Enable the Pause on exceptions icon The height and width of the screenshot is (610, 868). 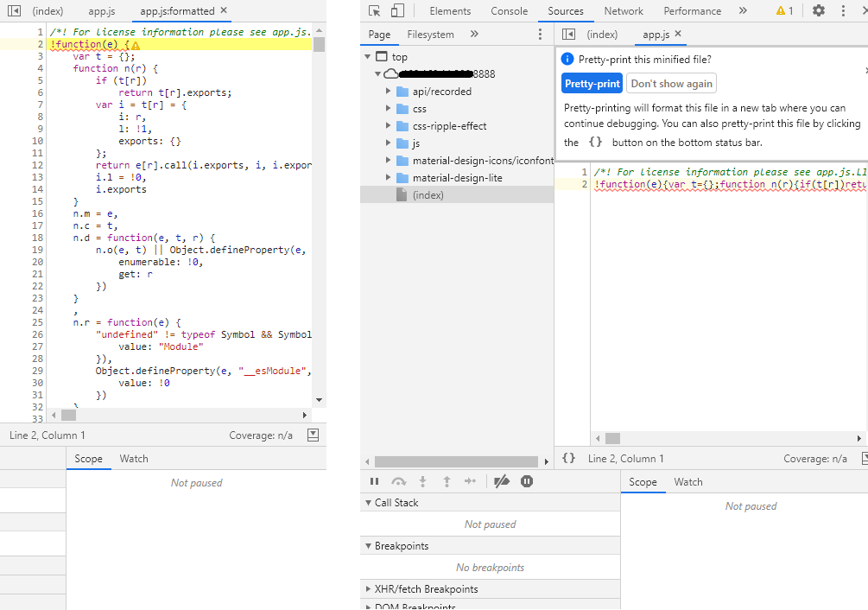pos(527,481)
